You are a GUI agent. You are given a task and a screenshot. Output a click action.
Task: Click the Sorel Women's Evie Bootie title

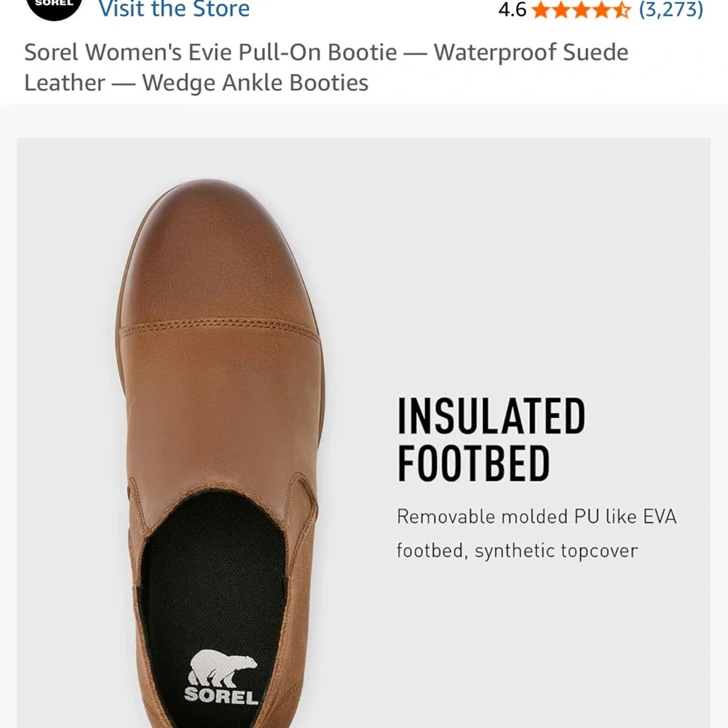(326, 67)
